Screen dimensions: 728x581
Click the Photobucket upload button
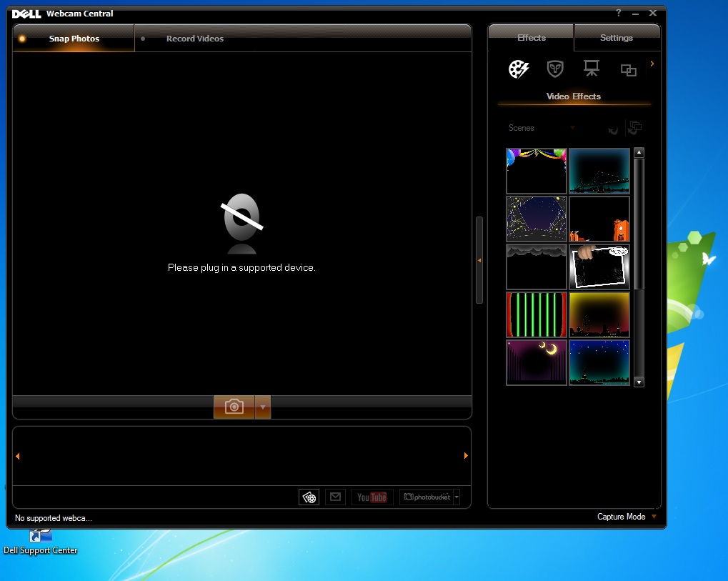point(427,497)
